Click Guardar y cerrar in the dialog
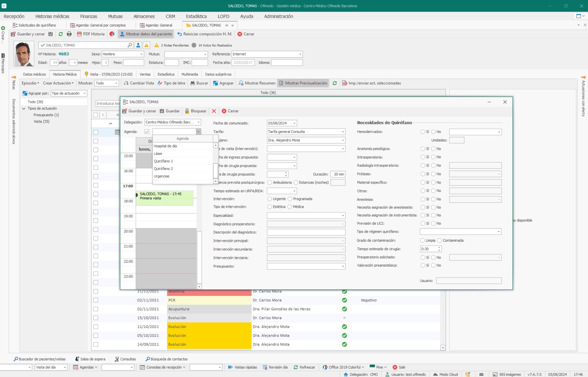Screen dimensions: 588x377 (139, 111)
